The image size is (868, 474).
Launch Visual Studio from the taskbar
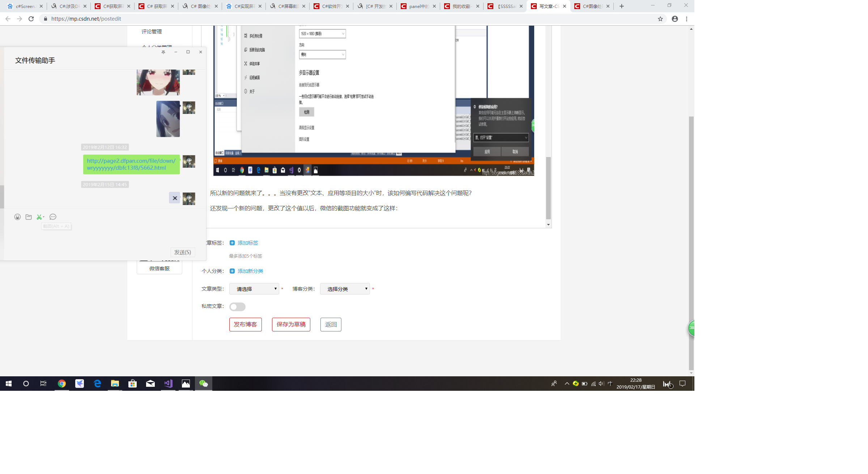tap(168, 384)
